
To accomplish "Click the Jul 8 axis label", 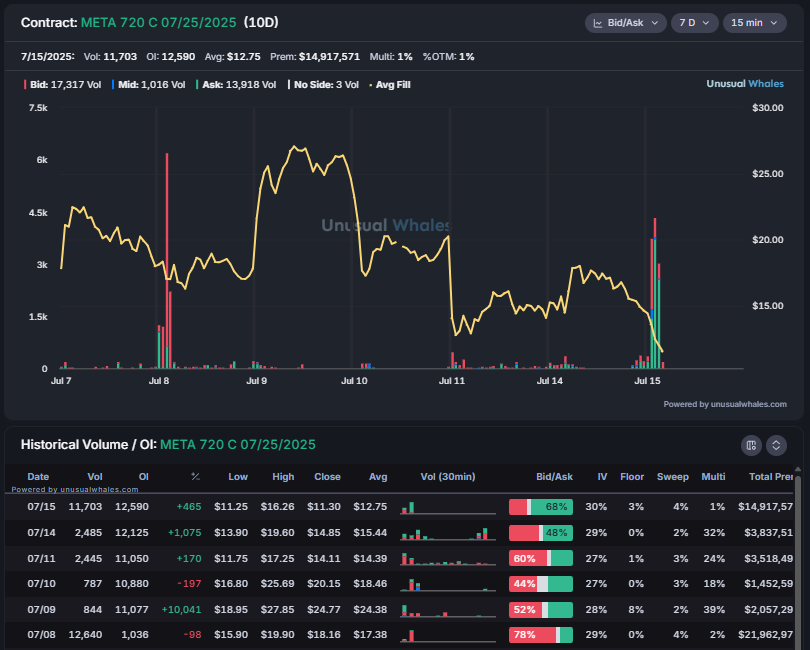I will [159, 381].
